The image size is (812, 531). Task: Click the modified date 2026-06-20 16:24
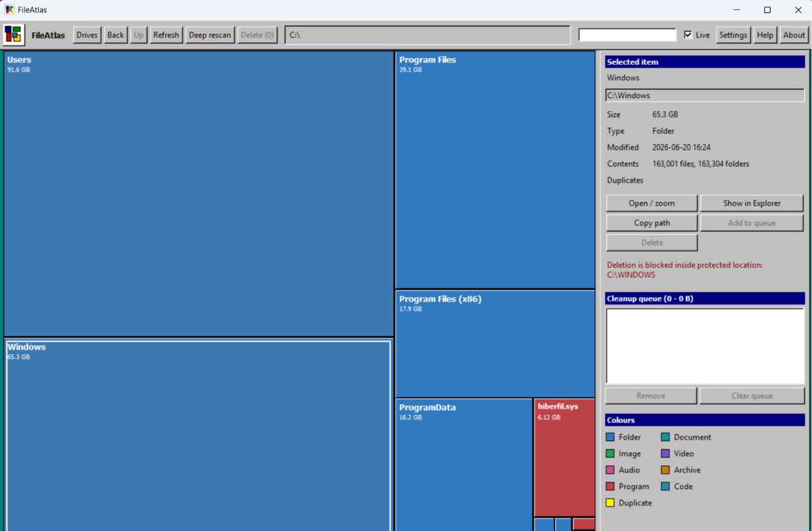pyautogui.click(x=681, y=147)
